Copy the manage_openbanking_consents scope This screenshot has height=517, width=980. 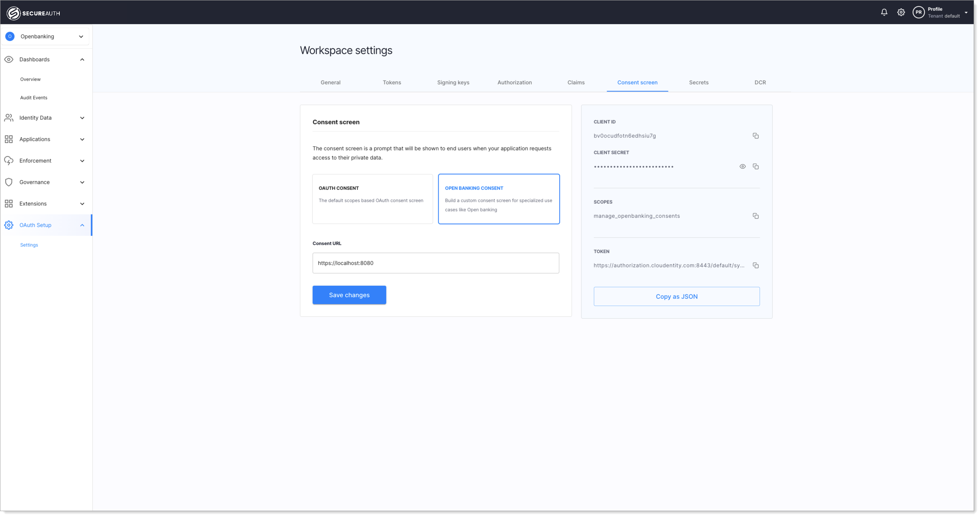[x=755, y=216]
